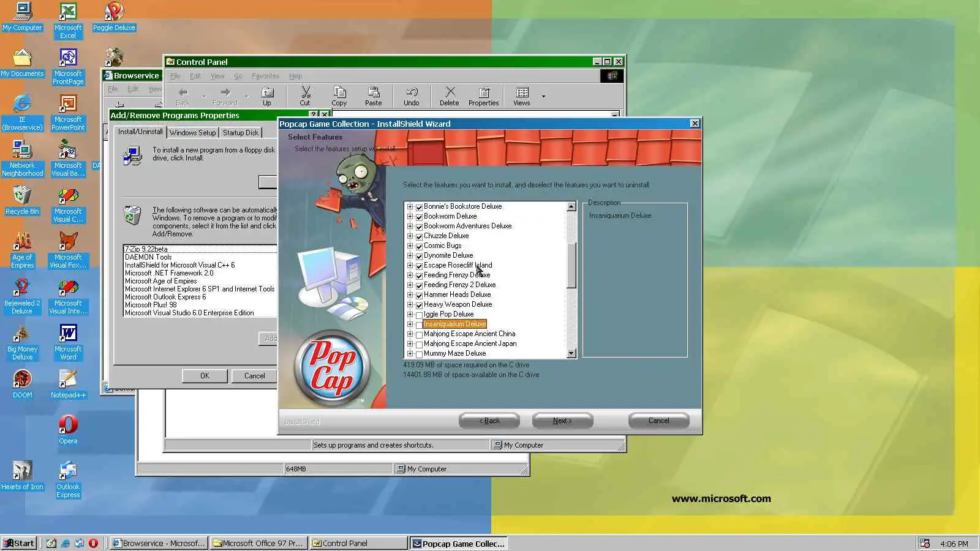Screen dimensions: 980x551
Task: Expand the Heavy Weapon Deluxe tree node
Action: pyautogui.click(x=410, y=304)
